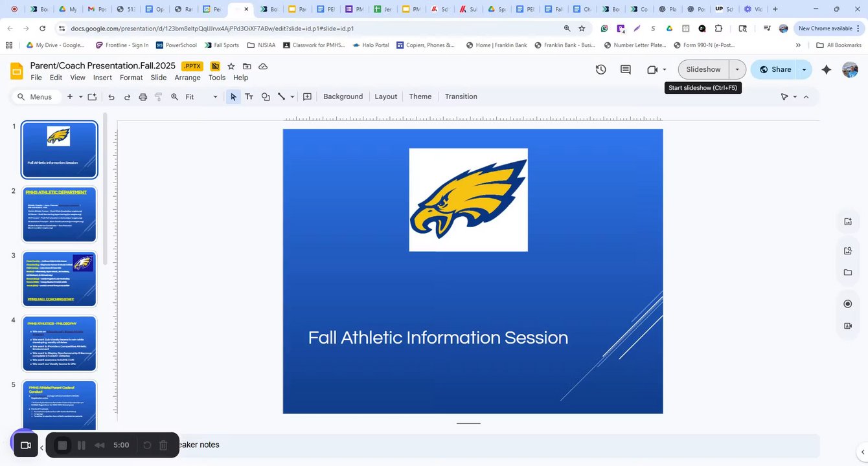Viewport: 868px width, 466px height.
Task: Click the undo arrow in toolbar
Action: click(111, 96)
